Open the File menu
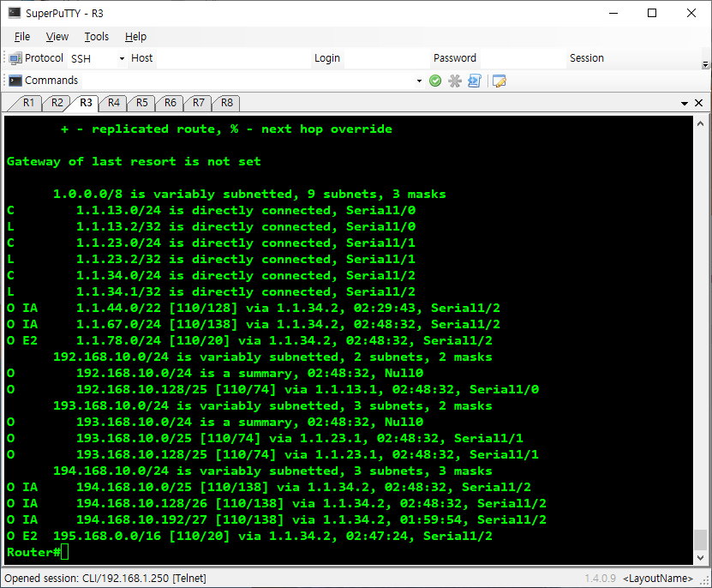The width and height of the screenshot is (712, 588). 21,37
